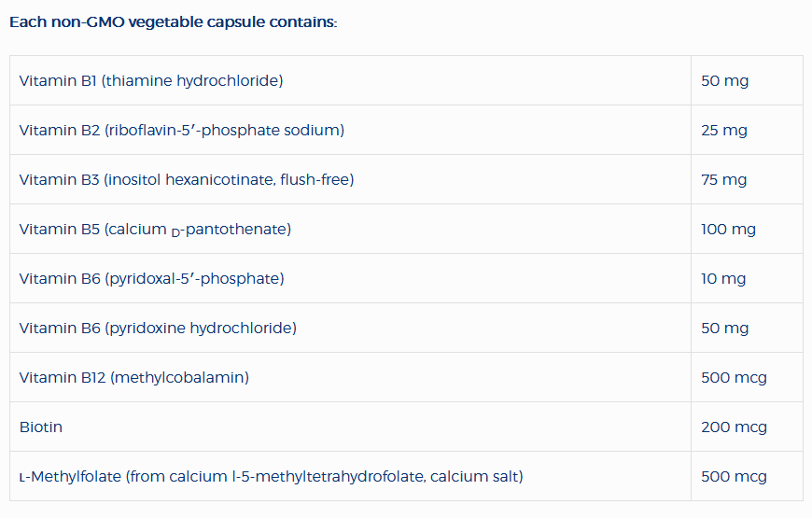Click the 50 mg amount for pyridoxine hydrochloride
This screenshot has width=812, height=518.
tap(725, 329)
